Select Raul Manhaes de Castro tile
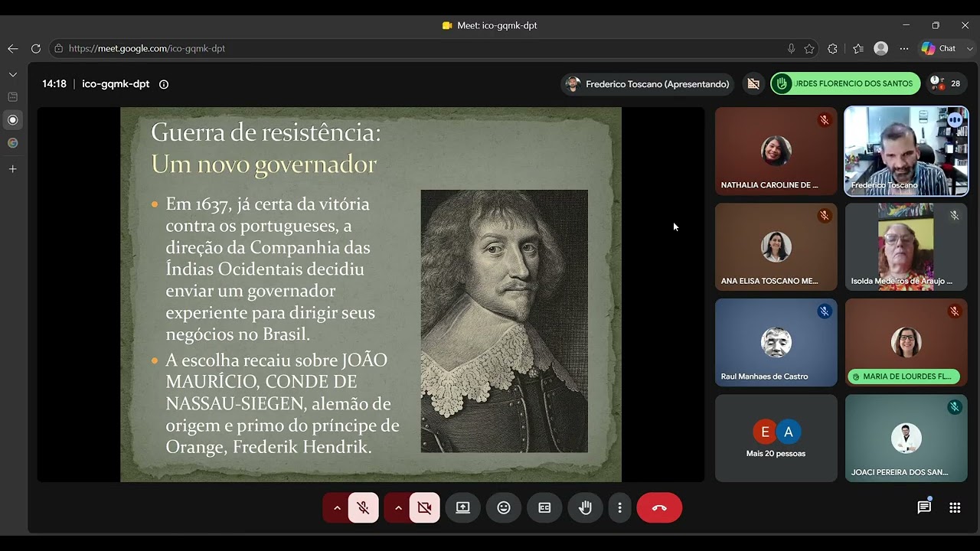 tap(776, 342)
